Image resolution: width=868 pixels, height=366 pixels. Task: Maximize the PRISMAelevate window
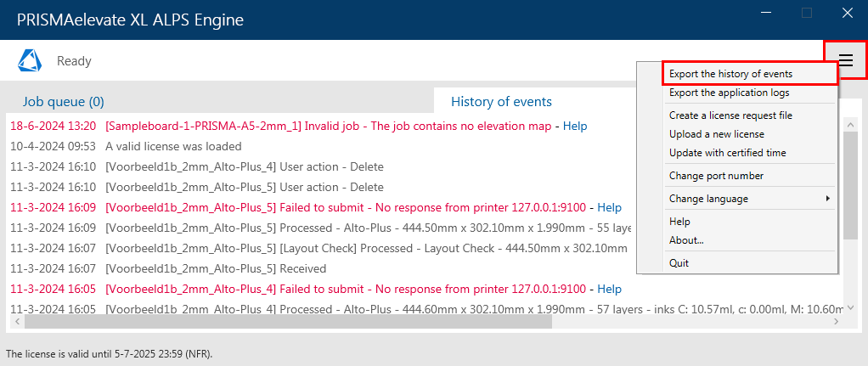click(807, 13)
